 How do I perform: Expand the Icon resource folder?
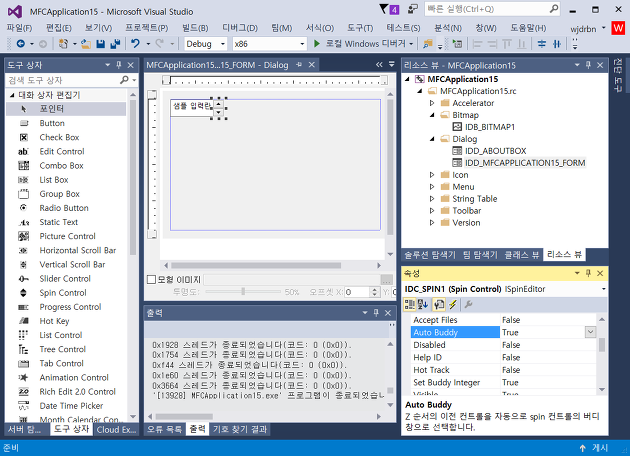[432, 175]
